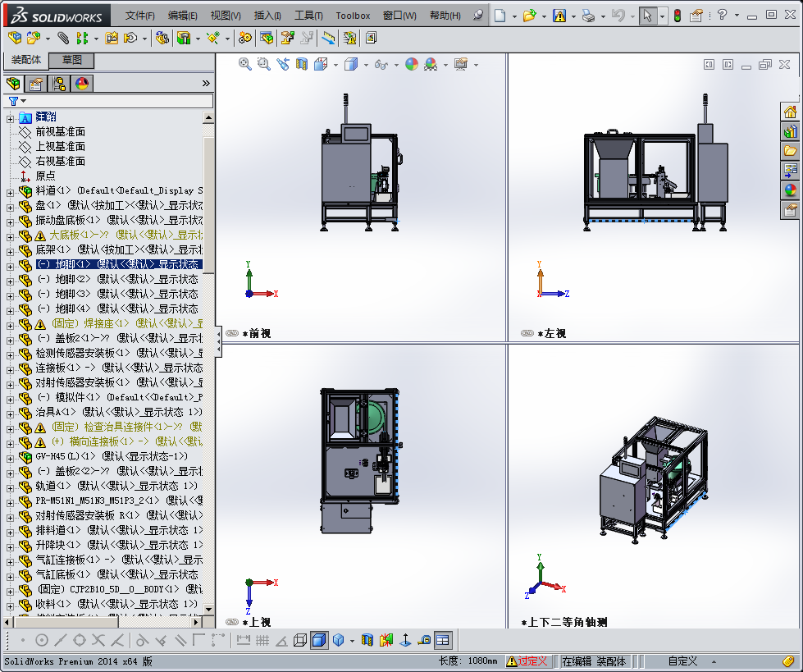Screen dimensions: 803x672
Task: Expand the 振动盘底板<1> tree node
Action: click(x=10, y=222)
